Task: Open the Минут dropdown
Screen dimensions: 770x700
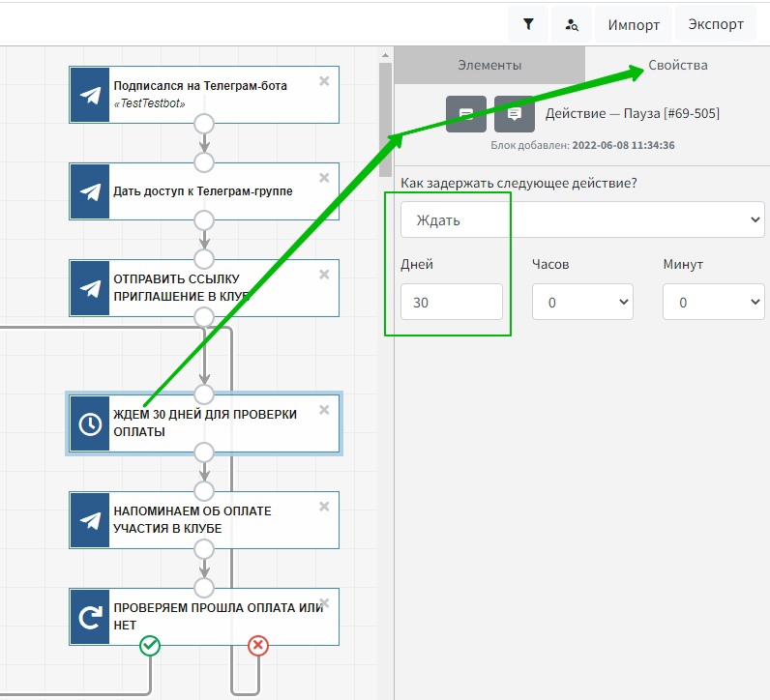Action: tap(714, 302)
